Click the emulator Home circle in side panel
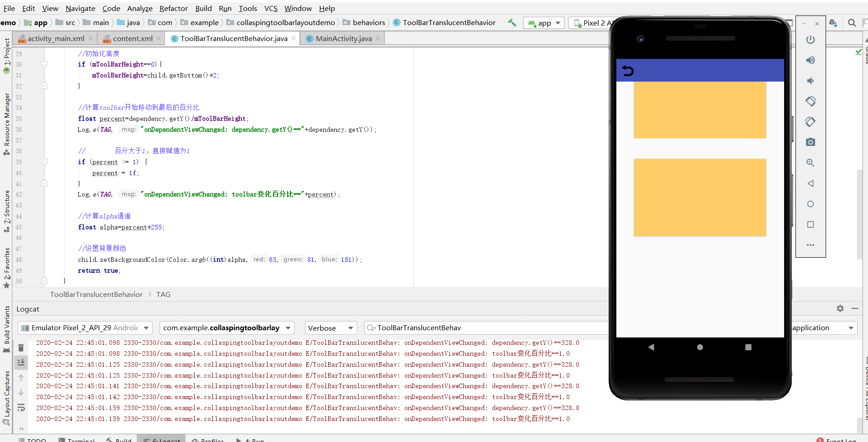 pyautogui.click(x=810, y=204)
